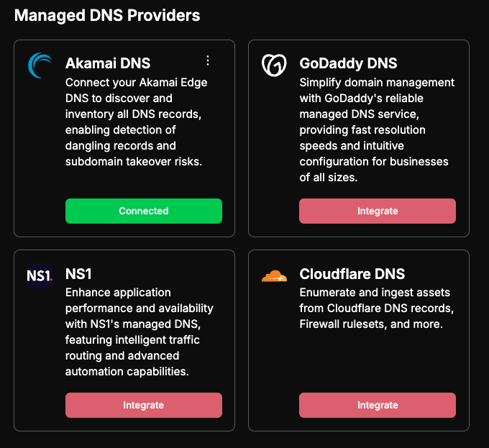Image resolution: width=489 pixels, height=448 pixels.
Task: Select the Cloudflare DNS card title
Action: 352,274
